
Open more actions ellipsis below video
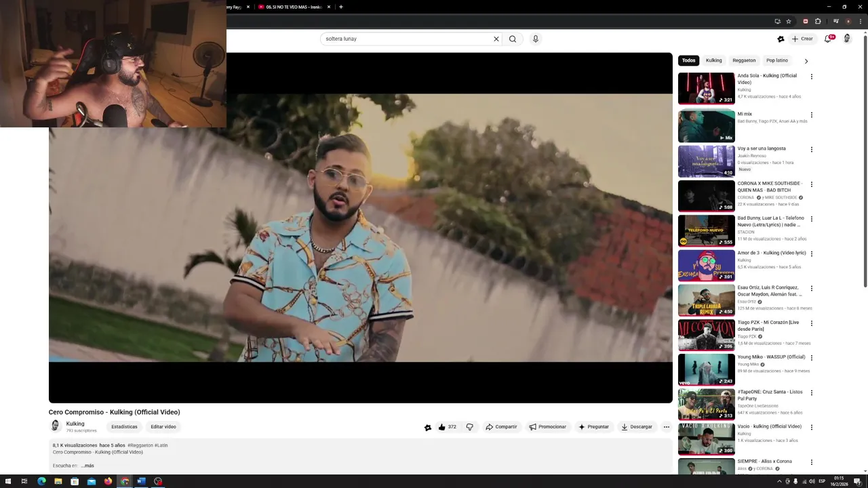(667, 427)
